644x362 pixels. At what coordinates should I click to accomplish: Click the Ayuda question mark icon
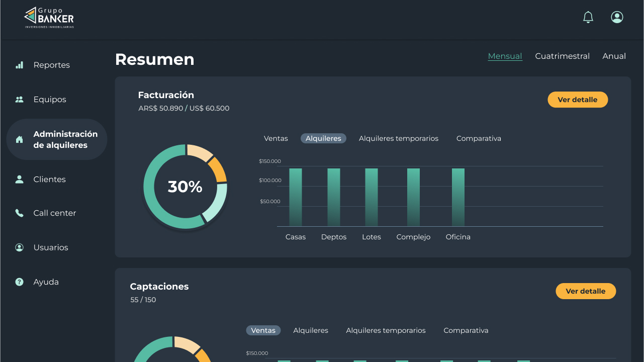click(x=20, y=282)
